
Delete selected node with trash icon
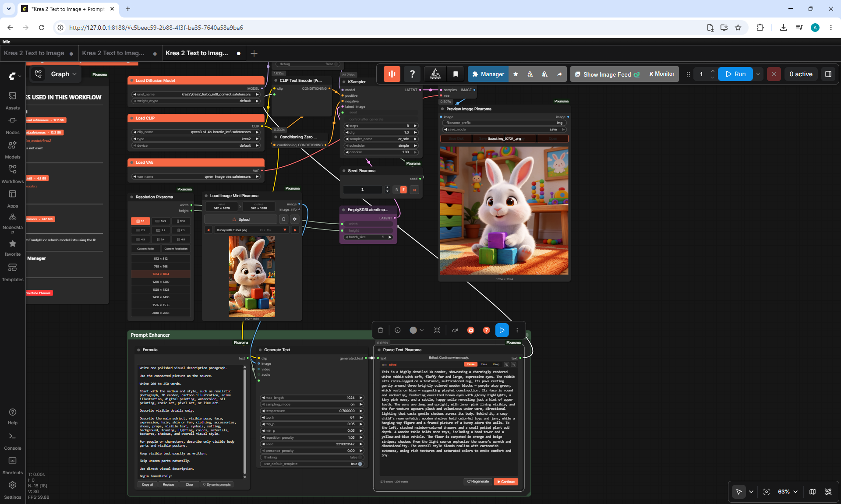pyautogui.click(x=381, y=330)
